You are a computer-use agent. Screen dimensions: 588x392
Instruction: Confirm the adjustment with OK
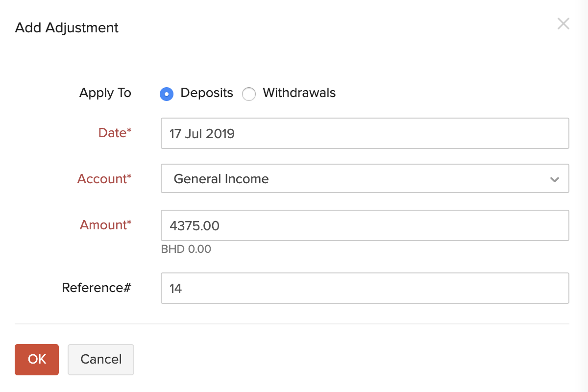tap(36, 359)
